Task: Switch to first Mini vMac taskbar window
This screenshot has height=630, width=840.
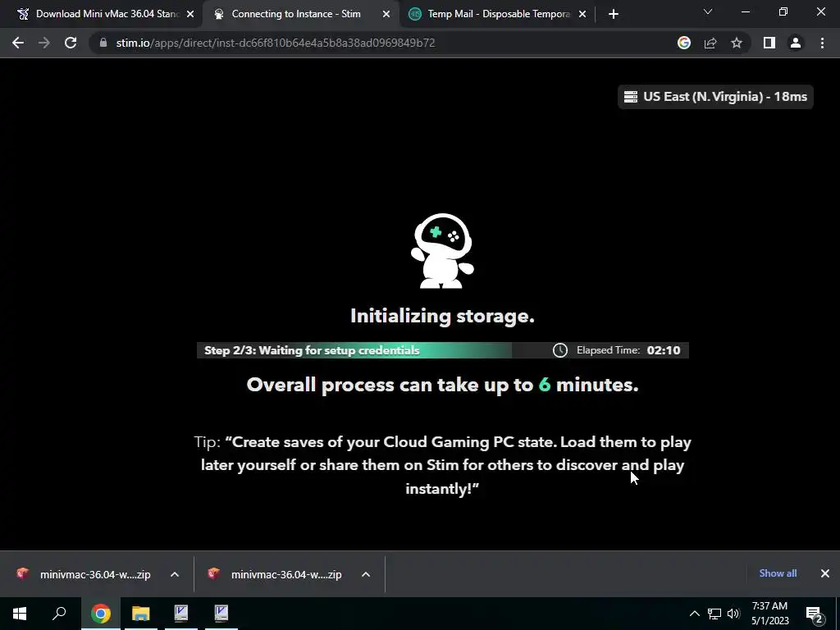Action: (x=181, y=614)
